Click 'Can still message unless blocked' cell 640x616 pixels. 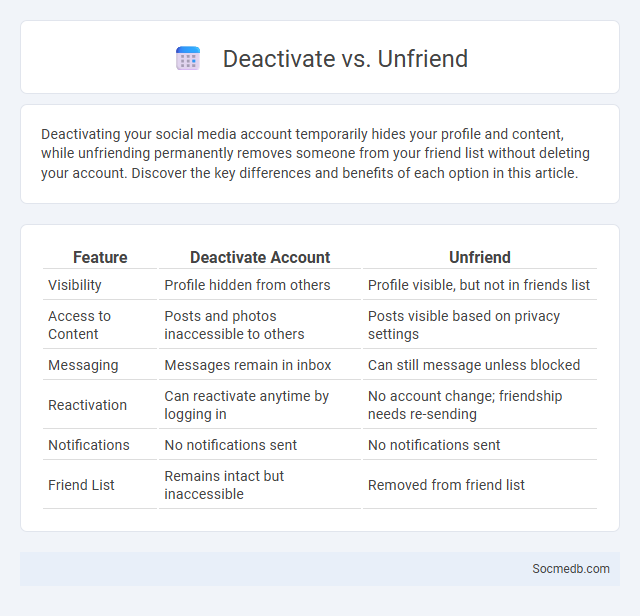(474, 365)
